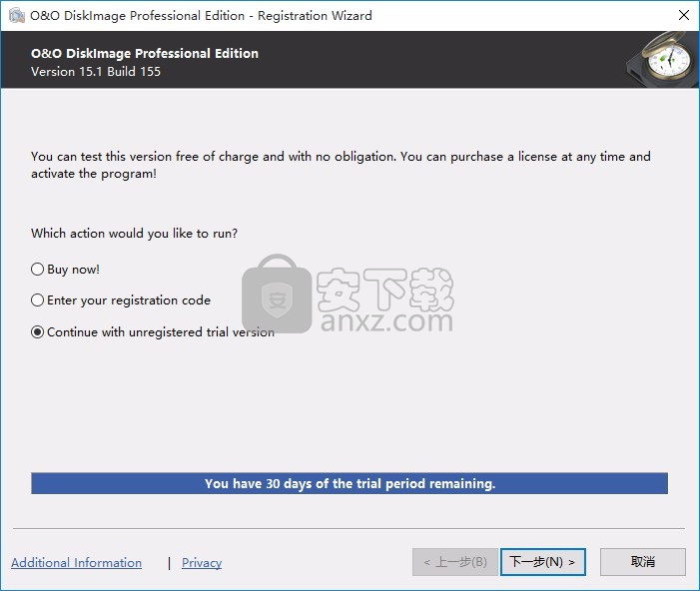Click the "O&O DiskImage Professional Edition" header title
Screen dimensions: 700x591
tap(145, 53)
